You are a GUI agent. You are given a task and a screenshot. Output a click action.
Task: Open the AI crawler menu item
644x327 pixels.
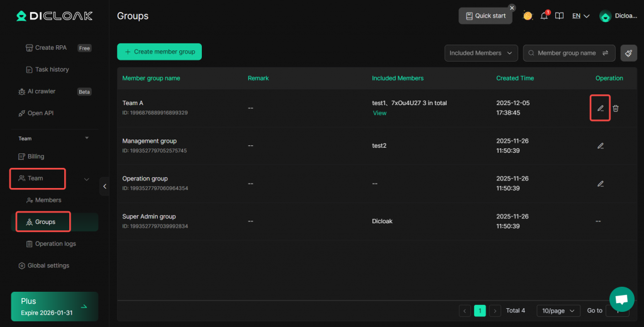pyautogui.click(x=42, y=91)
